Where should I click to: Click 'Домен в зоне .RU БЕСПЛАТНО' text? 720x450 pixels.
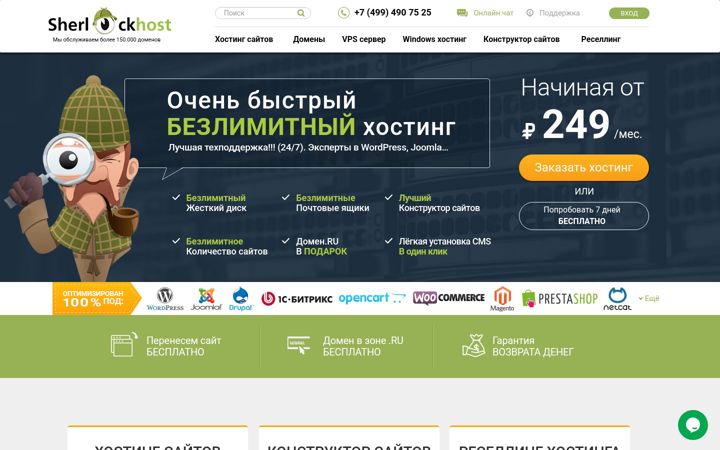[x=363, y=346]
